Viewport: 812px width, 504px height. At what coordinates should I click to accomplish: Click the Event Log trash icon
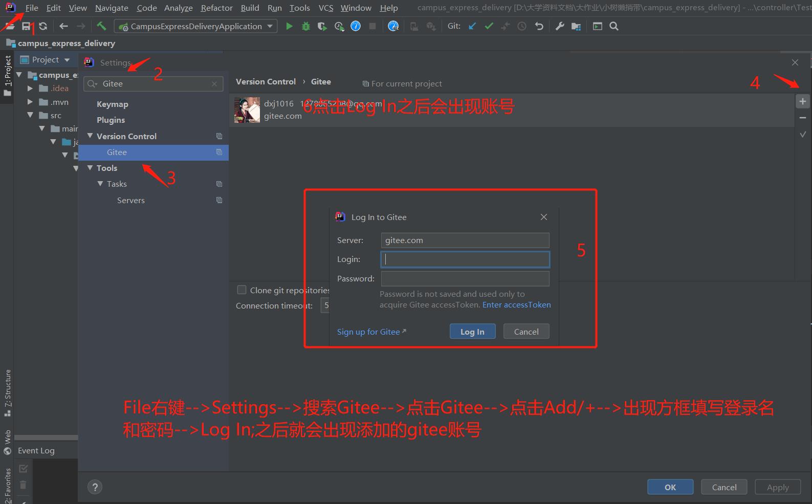coord(23,485)
